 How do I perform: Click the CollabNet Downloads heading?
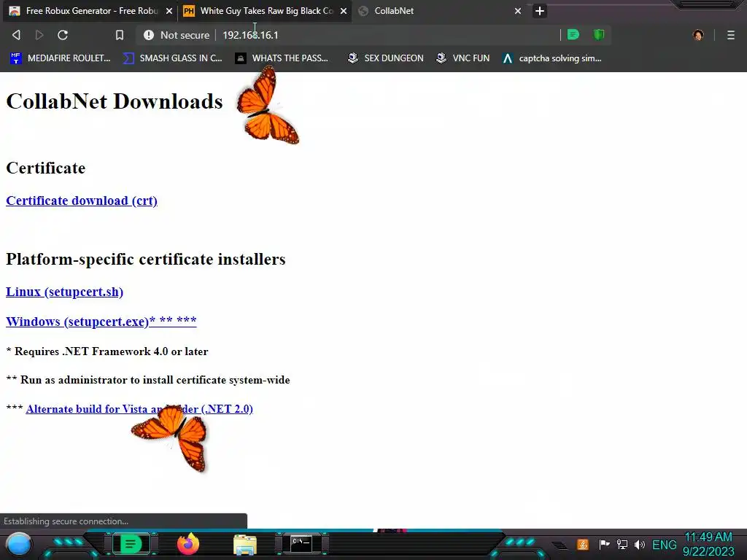115,101
